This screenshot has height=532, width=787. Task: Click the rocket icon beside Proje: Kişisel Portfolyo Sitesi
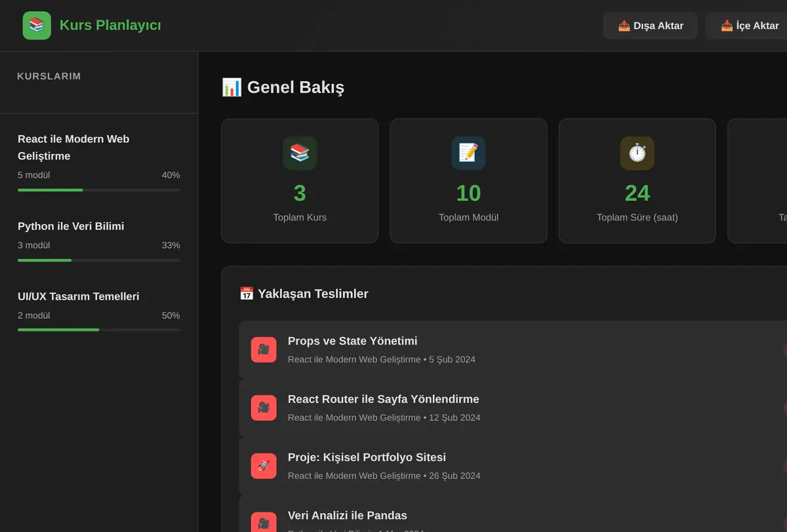pyautogui.click(x=264, y=466)
